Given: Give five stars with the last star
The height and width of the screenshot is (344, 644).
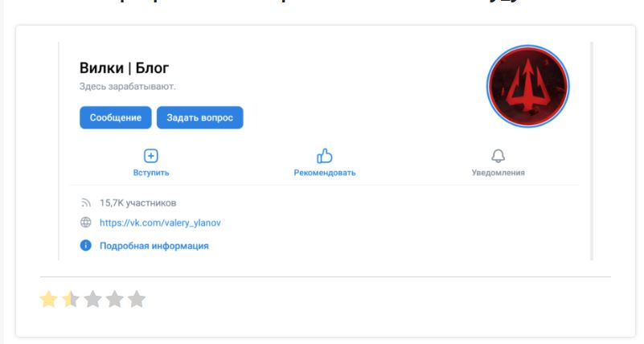Looking at the screenshot, I should click(x=137, y=299).
